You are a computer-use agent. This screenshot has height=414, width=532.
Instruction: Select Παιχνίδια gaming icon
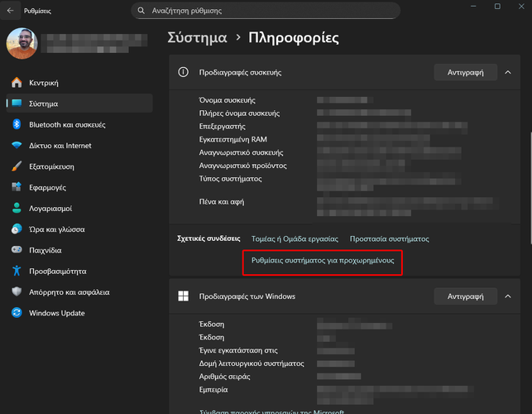[x=17, y=250]
